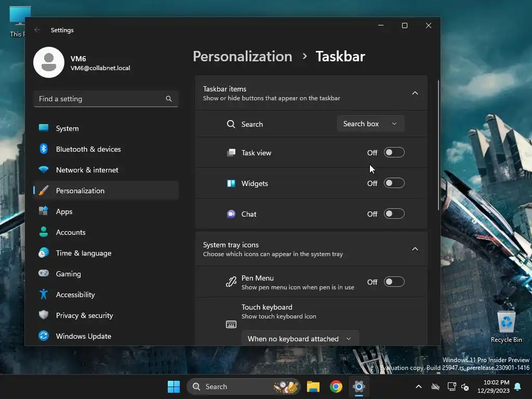The width and height of the screenshot is (532, 399).
Task: Collapse the Taskbar items section
Action: (x=415, y=93)
